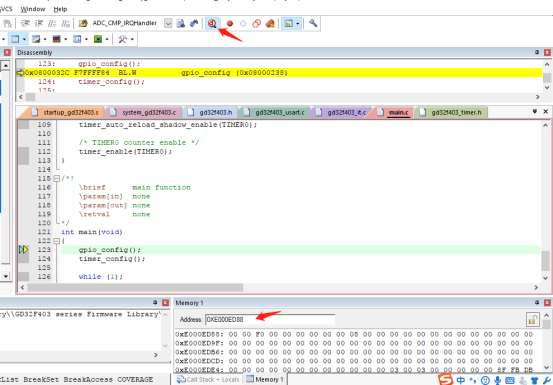The width and height of the screenshot is (553, 385).
Task: Click the microphone voice input icon
Action: click(497, 380)
